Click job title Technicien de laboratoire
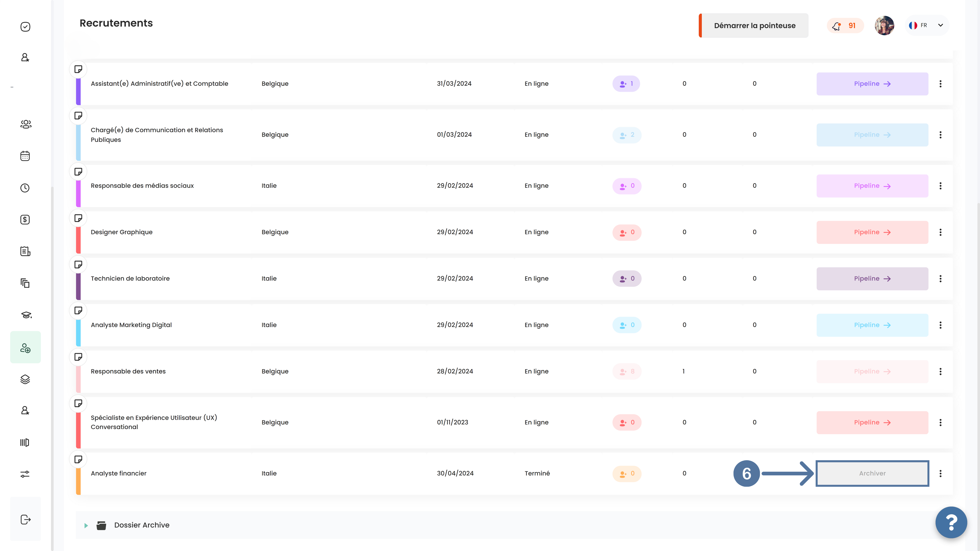The height and width of the screenshot is (551, 980). click(130, 278)
